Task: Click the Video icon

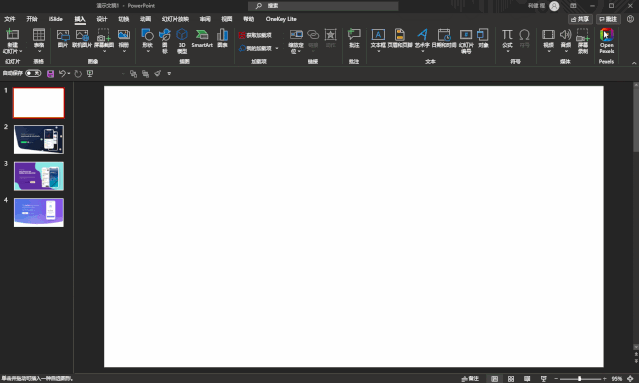Action: pos(548,35)
